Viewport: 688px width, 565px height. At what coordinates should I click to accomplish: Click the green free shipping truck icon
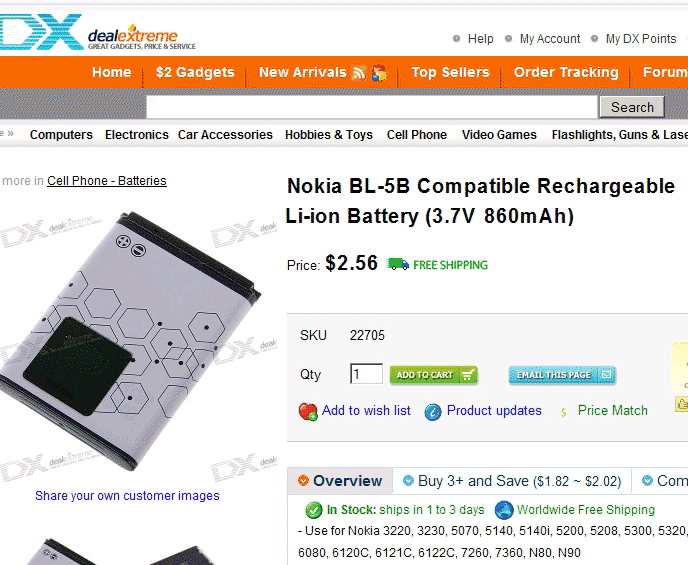[x=398, y=264]
